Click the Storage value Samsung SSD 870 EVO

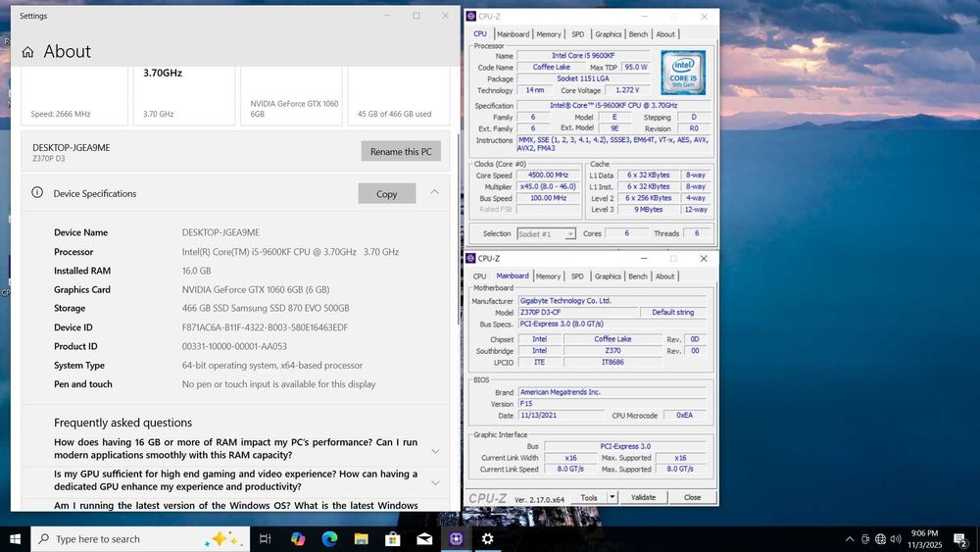click(266, 308)
